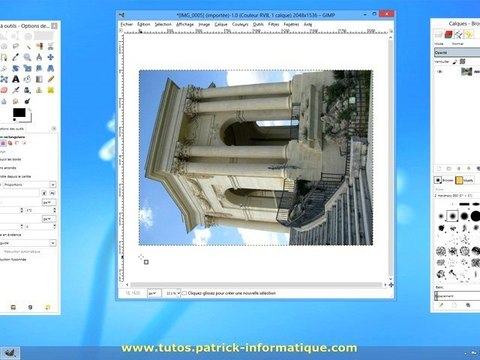This screenshot has width=480, height=360.
Task: Choose Subtract from selection mode
Action: pos(17,143)
